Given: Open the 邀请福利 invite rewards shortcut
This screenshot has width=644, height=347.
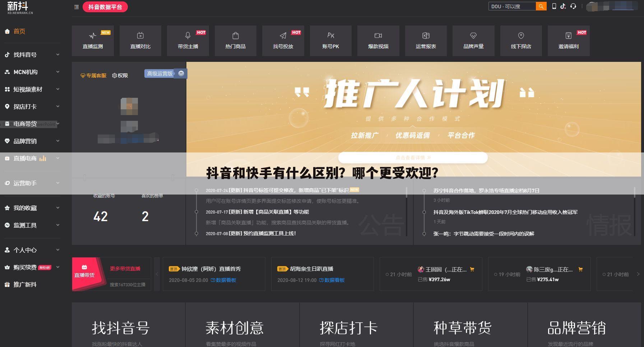Looking at the screenshot, I should pyautogui.click(x=569, y=41).
